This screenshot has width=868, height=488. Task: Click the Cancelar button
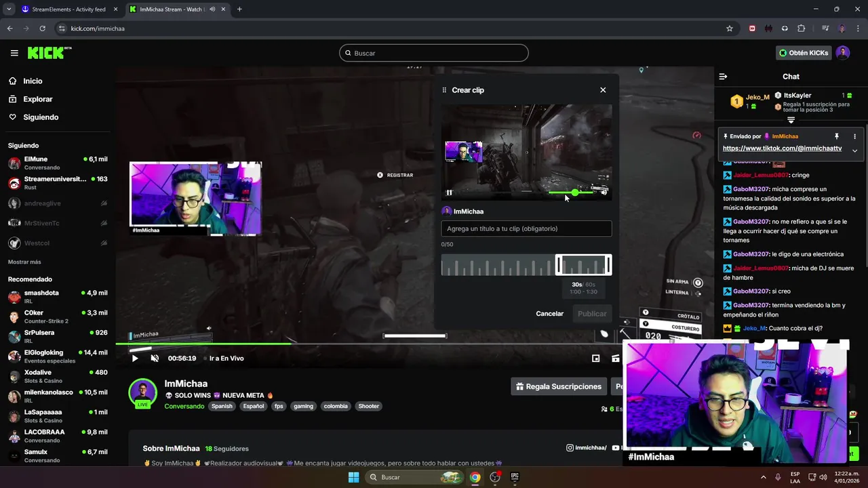tap(549, 314)
